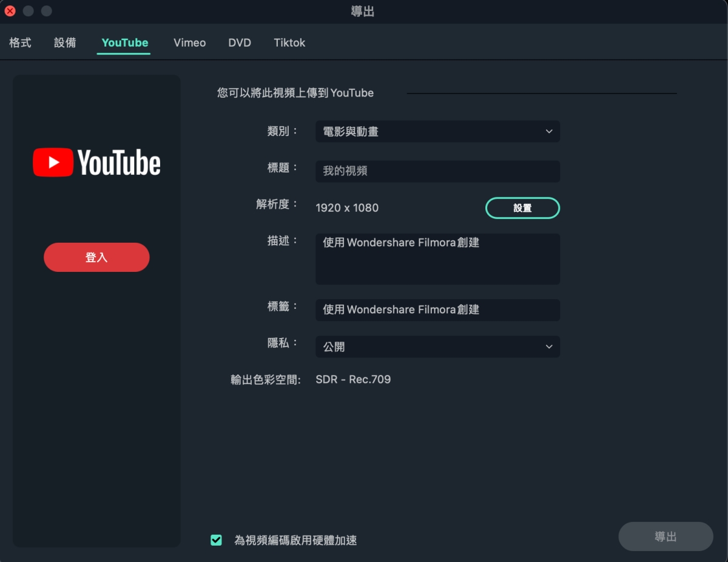Click the 解析度 label

click(x=277, y=205)
